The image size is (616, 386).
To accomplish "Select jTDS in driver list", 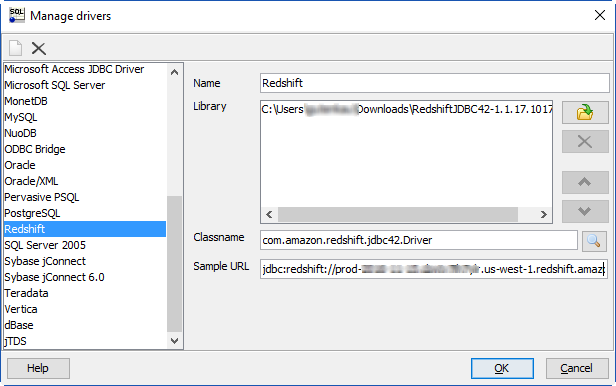I will tap(85, 341).
